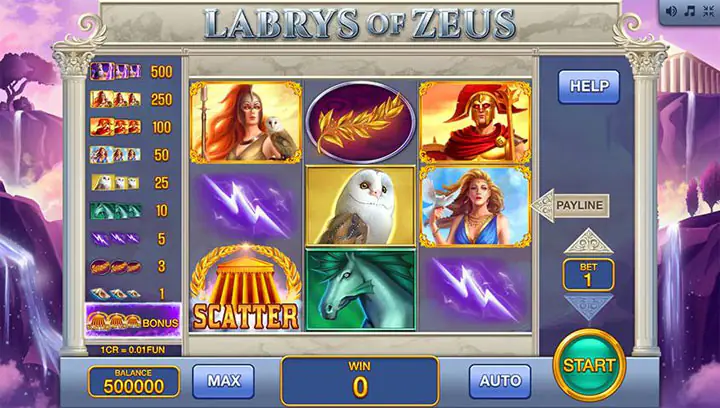Viewport: 720px width, 408px height.
Task: Select the BONUS paytable row
Action: click(x=133, y=321)
